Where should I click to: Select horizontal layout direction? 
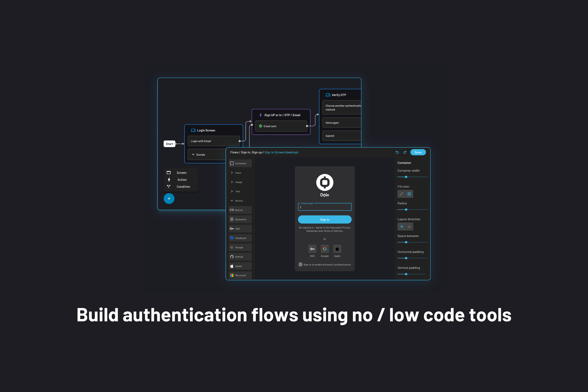click(x=401, y=226)
